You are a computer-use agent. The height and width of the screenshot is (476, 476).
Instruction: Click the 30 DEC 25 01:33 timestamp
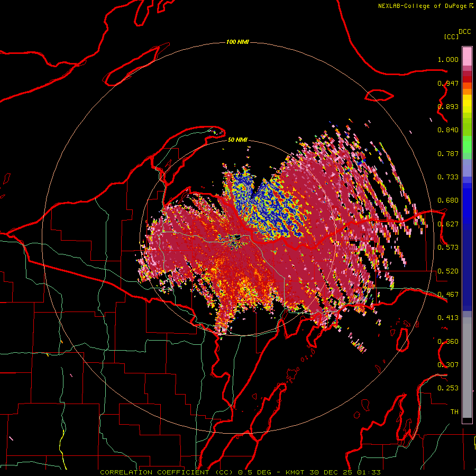coord(345,472)
